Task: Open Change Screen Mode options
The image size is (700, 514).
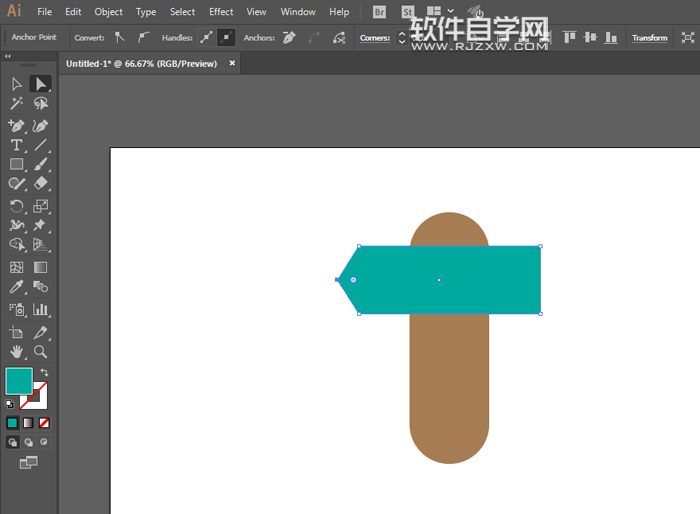Action: (28, 462)
